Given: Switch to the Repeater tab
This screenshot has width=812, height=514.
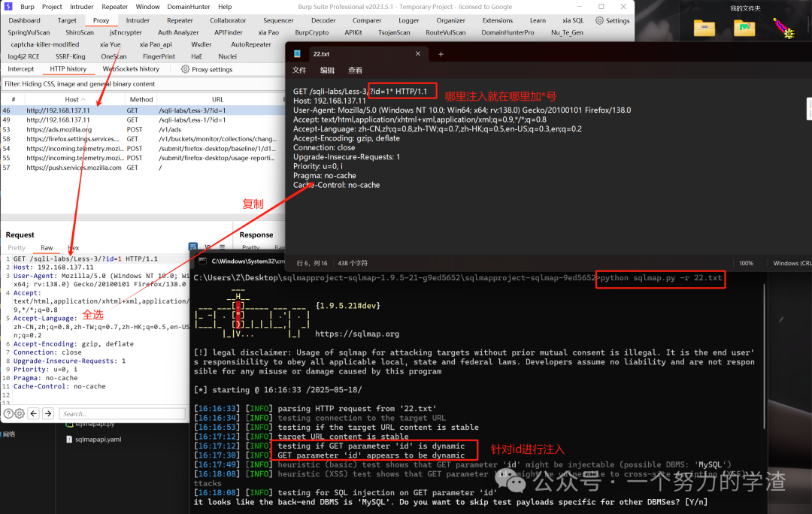Looking at the screenshot, I should tap(180, 20).
